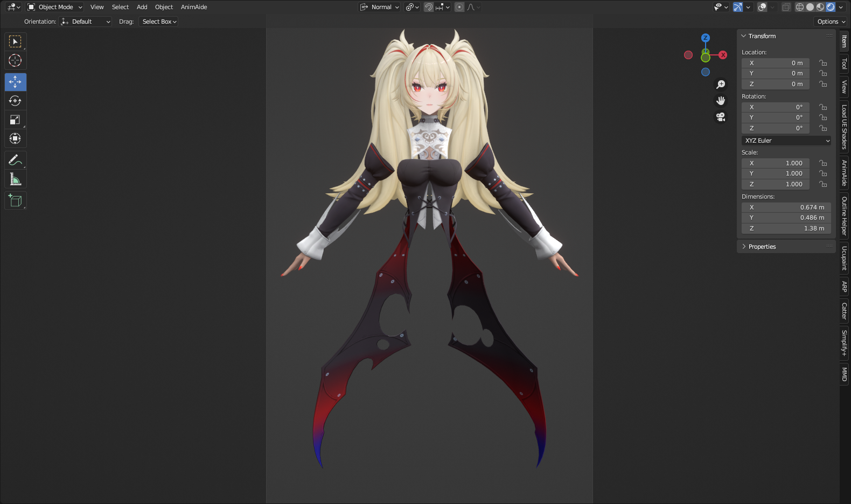Screen dimensions: 851x504
Task: Open the Object menu
Action: pyautogui.click(x=164, y=7)
